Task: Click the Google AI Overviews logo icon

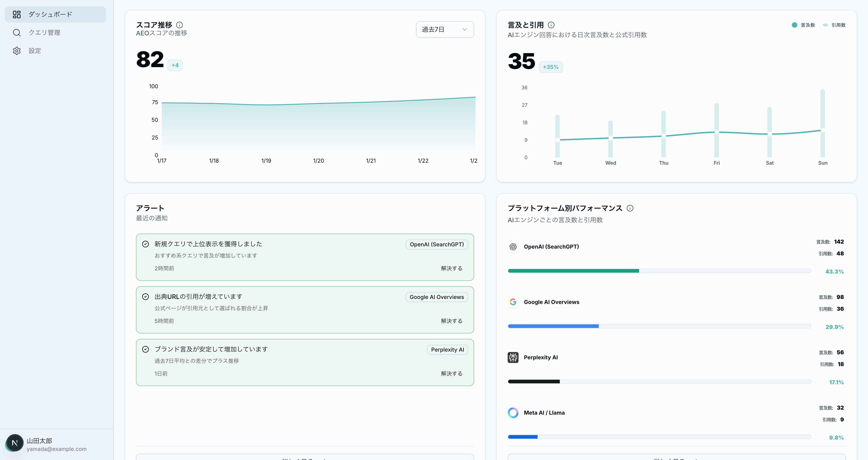Action: click(x=513, y=302)
